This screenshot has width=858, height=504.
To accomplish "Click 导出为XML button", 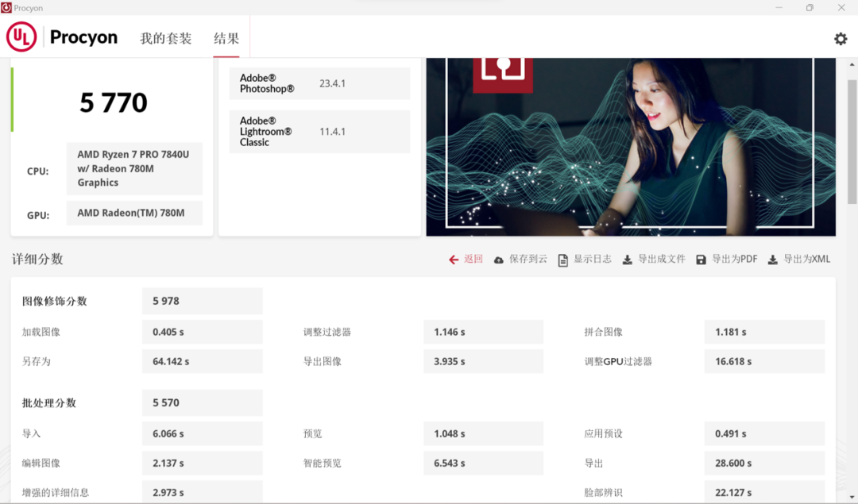I will coord(806,259).
